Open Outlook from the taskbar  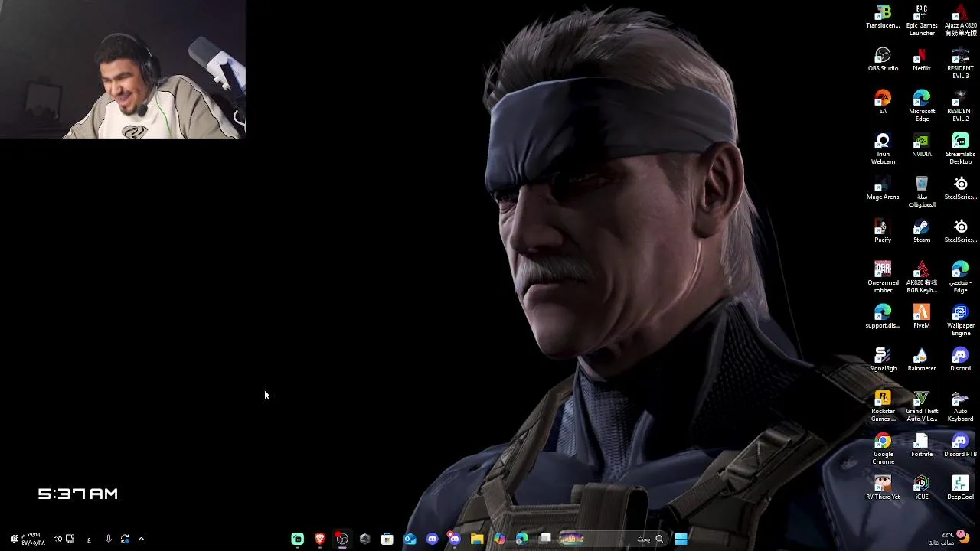(410, 539)
